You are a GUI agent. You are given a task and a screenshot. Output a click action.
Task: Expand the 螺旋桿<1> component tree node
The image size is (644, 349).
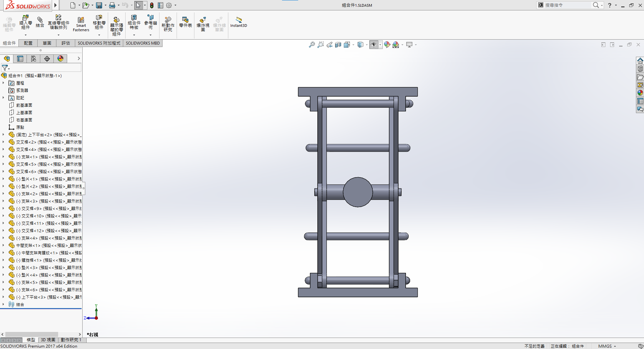point(3,260)
